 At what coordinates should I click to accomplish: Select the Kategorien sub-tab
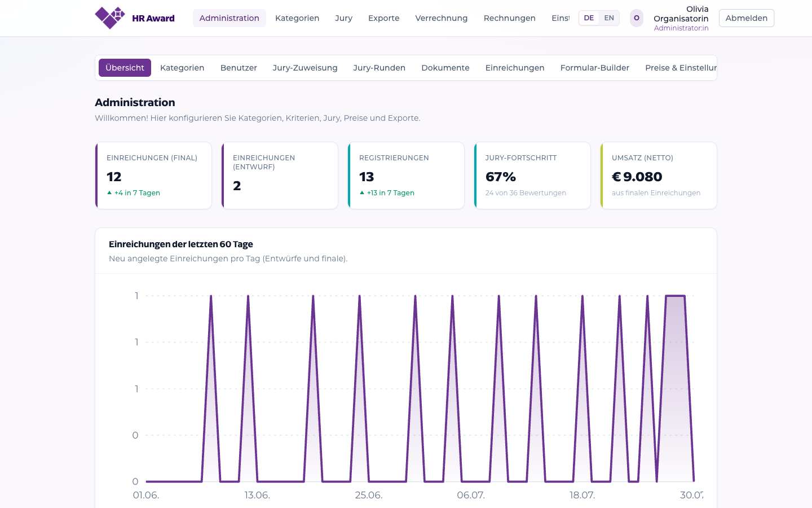182,68
